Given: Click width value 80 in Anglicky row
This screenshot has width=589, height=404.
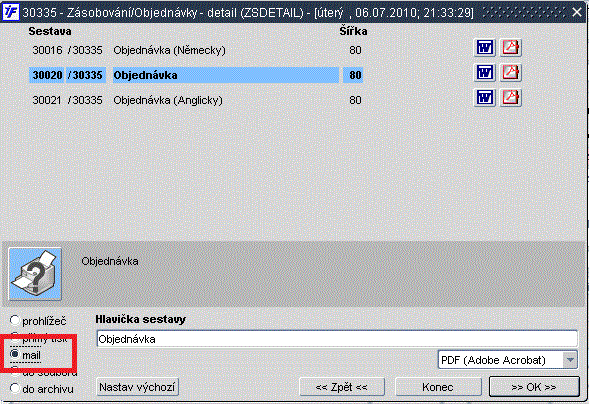Looking at the screenshot, I should (355, 100).
